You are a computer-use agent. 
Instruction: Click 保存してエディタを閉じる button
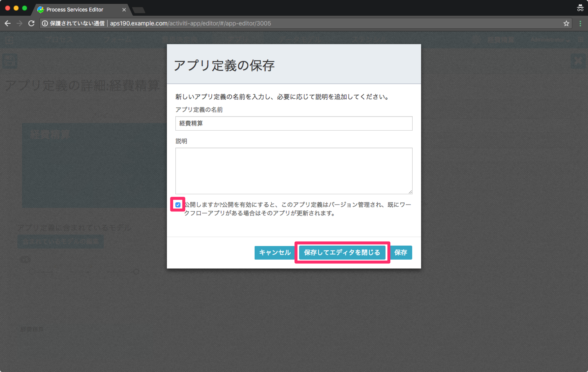342,252
